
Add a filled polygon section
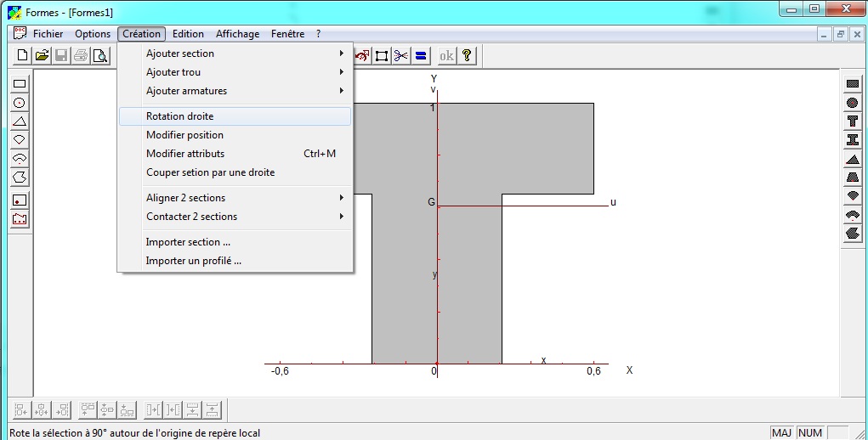[x=853, y=234]
